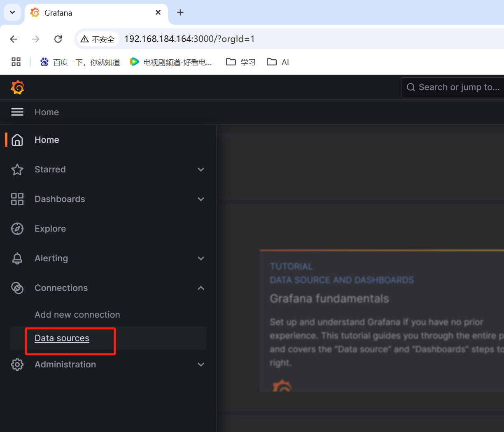Viewport: 504px width, 432px height.
Task: Click the Grafana tab favicon
Action: pyautogui.click(x=35, y=13)
